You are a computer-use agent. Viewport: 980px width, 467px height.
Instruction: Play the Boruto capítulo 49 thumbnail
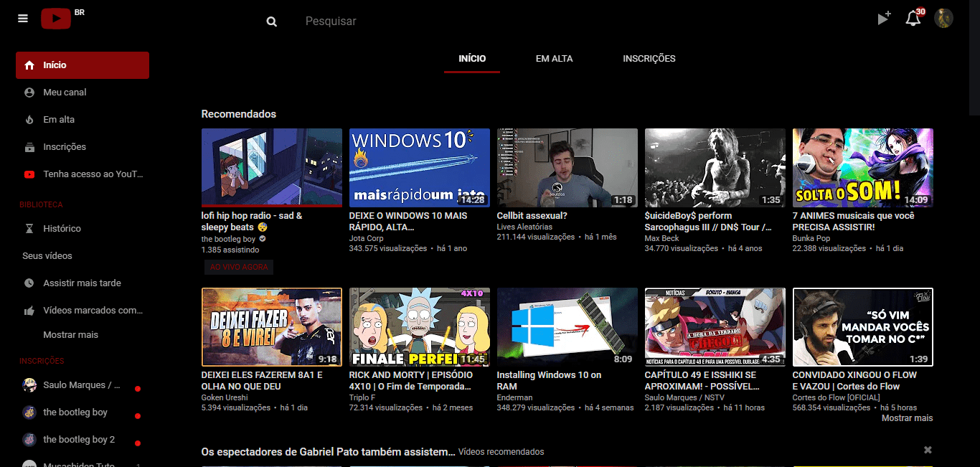pyautogui.click(x=715, y=327)
